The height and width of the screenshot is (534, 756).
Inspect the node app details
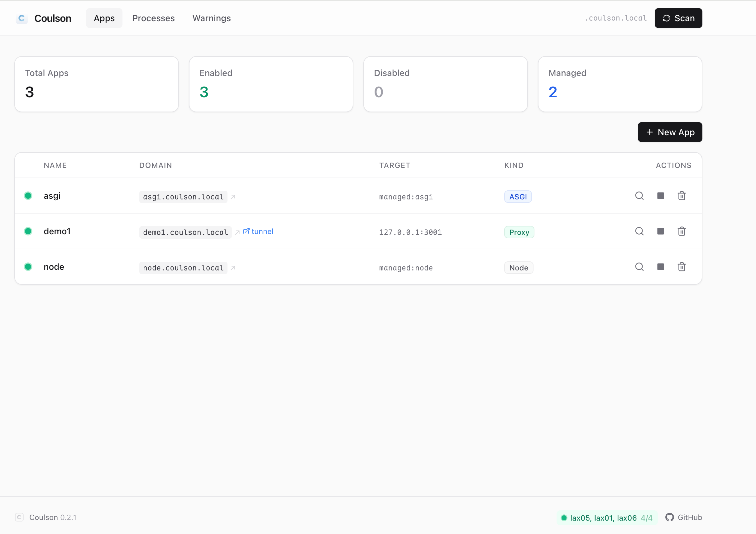click(639, 267)
